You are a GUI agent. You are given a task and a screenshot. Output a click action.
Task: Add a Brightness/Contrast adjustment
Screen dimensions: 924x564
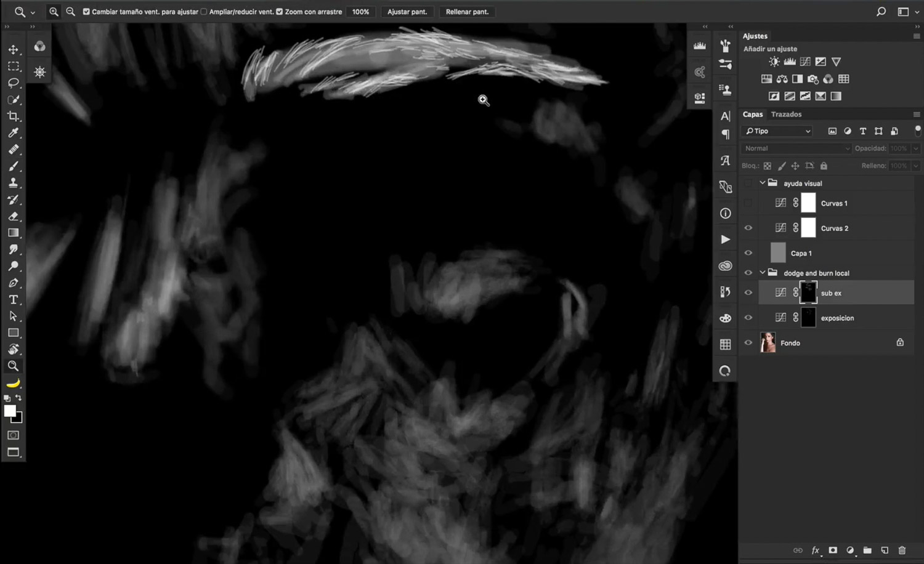pyautogui.click(x=774, y=62)
